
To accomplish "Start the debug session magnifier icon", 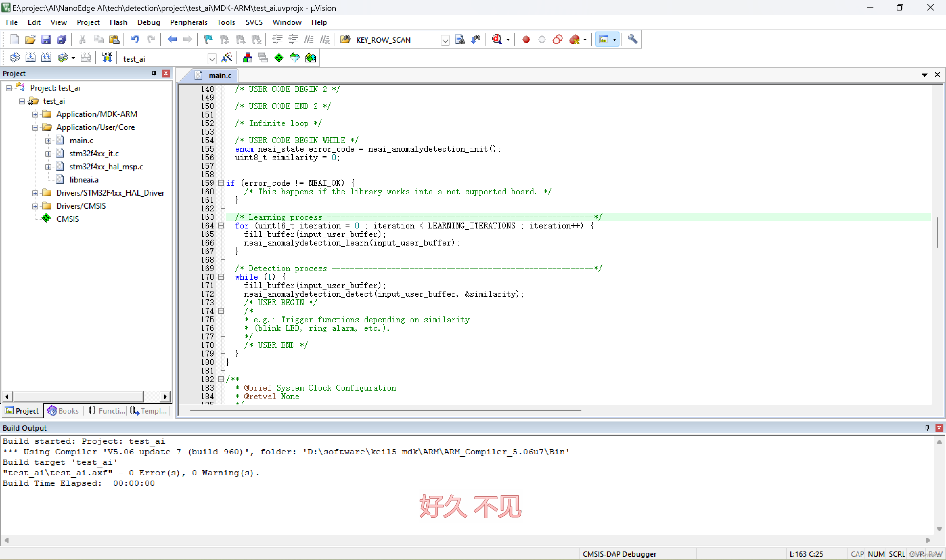I will [x=497, y=39].
